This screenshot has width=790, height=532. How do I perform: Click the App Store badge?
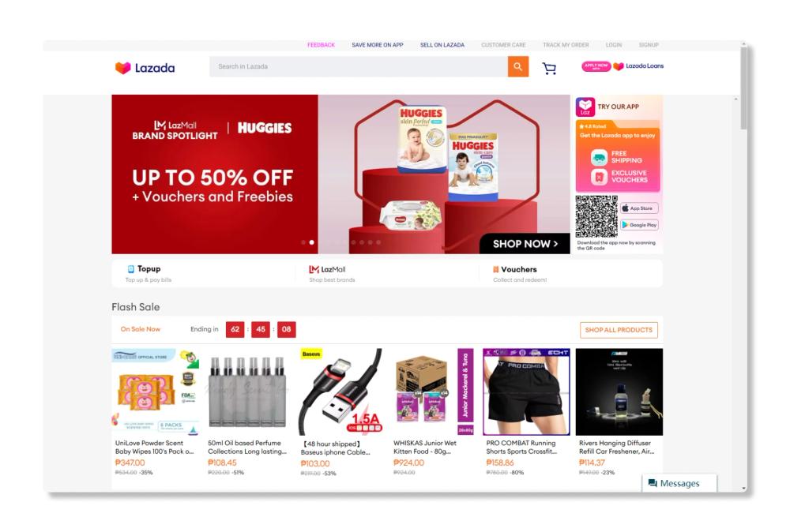pos(639,208)
